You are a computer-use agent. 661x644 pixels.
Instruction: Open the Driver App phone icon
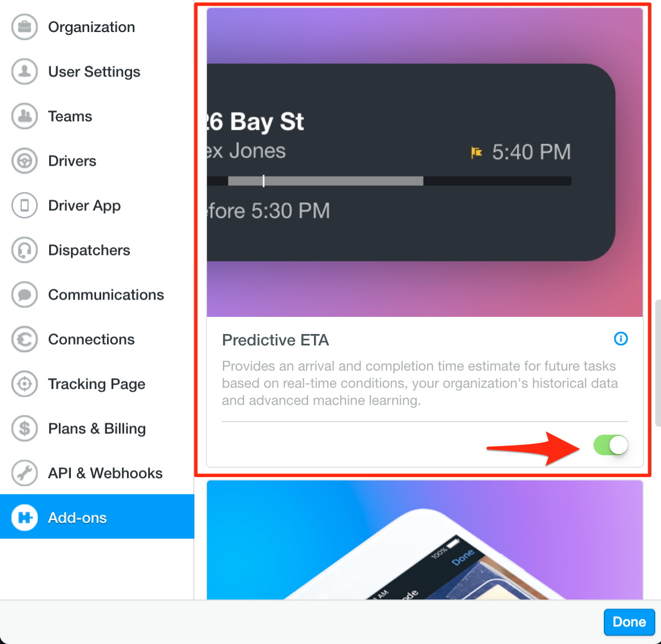(25, 205)
